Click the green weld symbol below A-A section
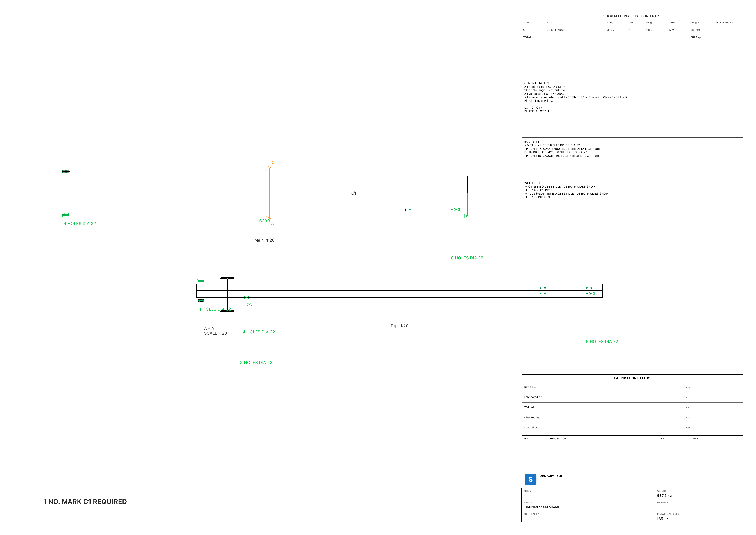Viewport: 756px width, 535px height. tap(249, 304)
